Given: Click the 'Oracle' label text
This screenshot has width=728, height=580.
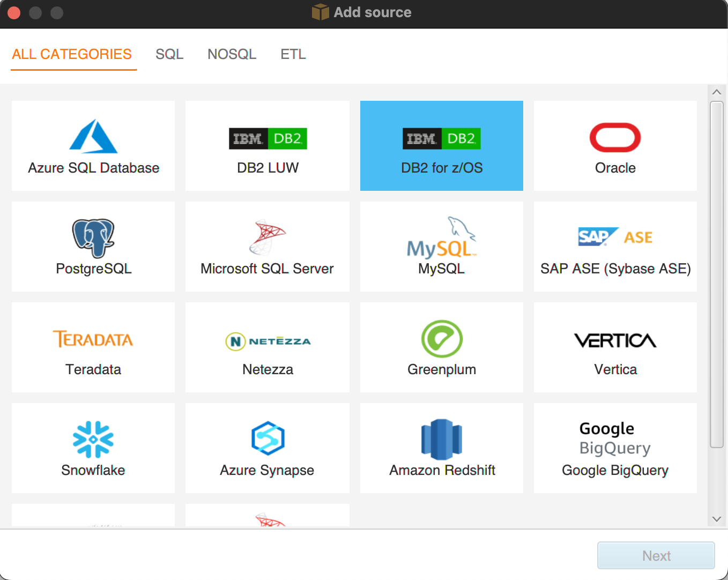Looking at the screenshot, I should click(x=615, y=168).
